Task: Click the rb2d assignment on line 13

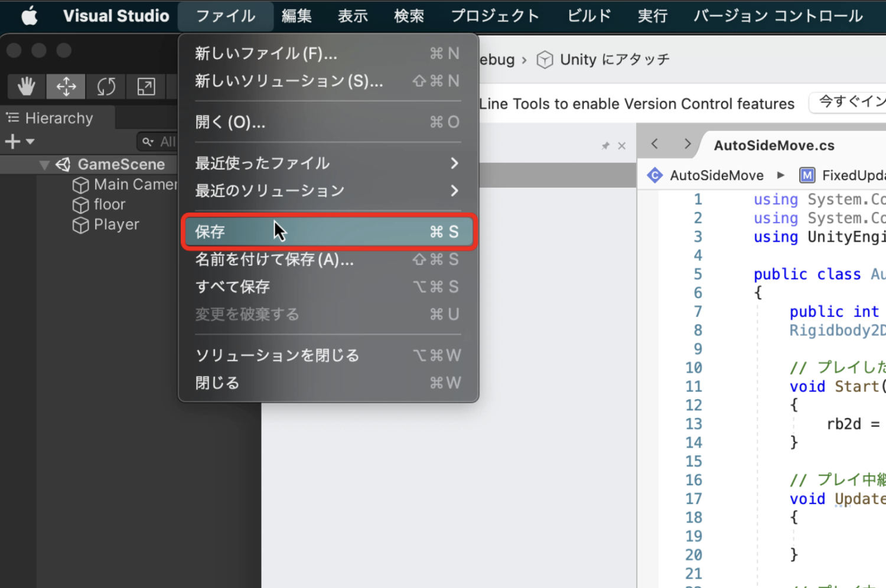Action: coord(854,424)
